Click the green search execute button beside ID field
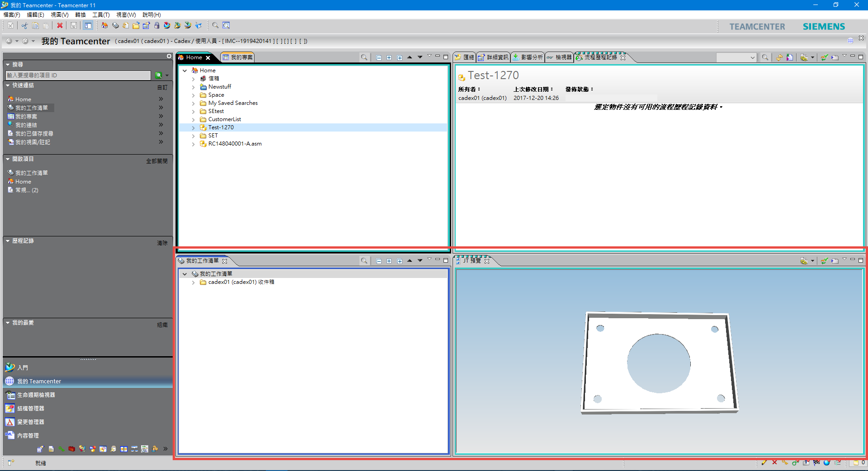 click(159, 75)
